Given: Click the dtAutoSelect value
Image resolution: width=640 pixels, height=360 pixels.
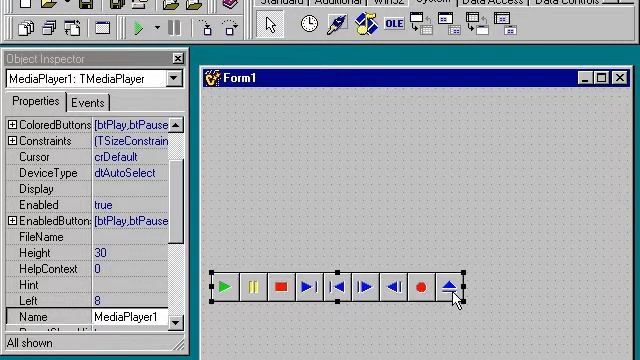Looking at the screenshot, I should point(125,173).
